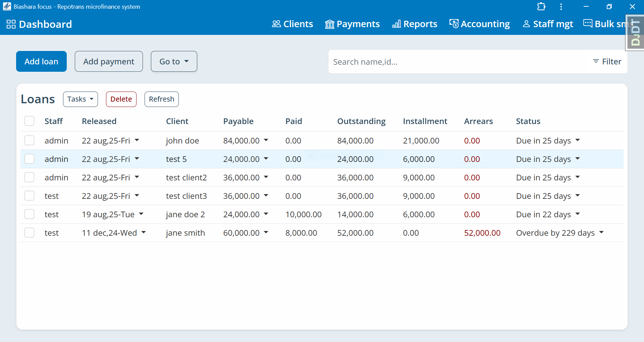Select the Accounting ledger icon

[x=454, y=24]
